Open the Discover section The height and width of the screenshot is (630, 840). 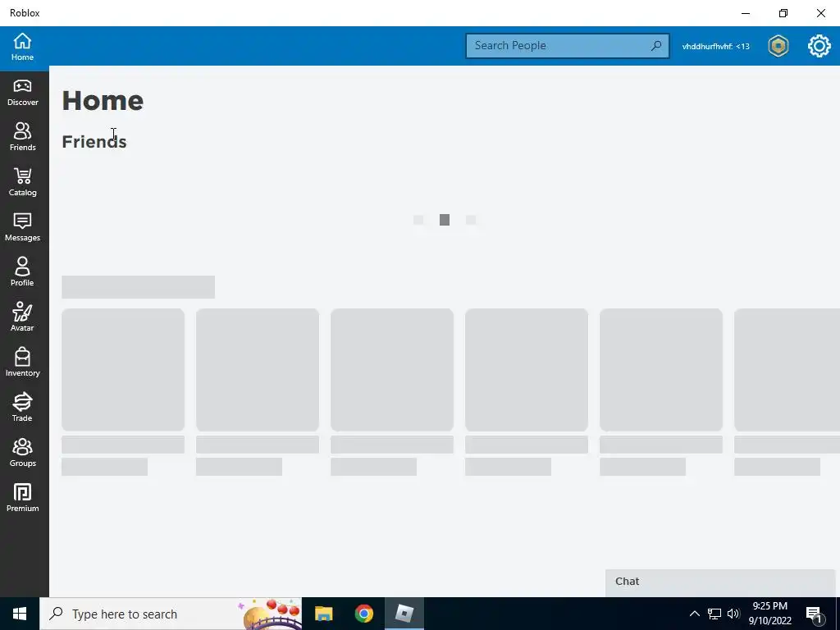point(22,93)
